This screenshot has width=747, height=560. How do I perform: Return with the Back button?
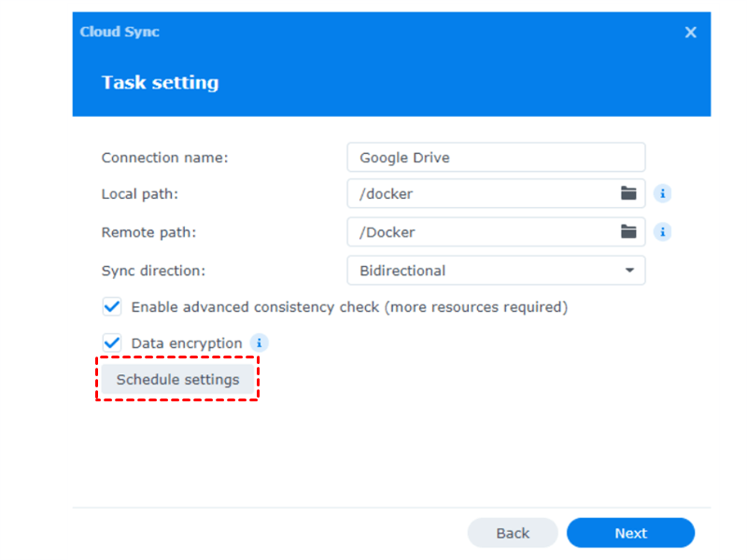click(x=513, y=533)
